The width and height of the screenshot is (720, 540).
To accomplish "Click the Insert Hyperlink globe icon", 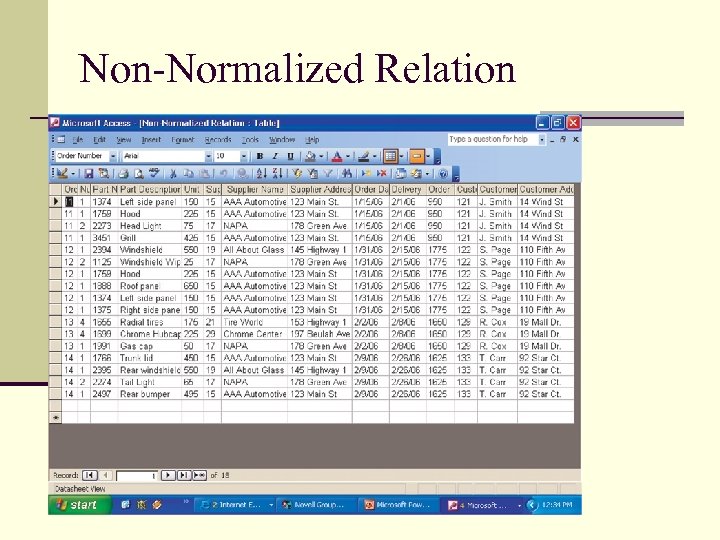I will [242, 174].
